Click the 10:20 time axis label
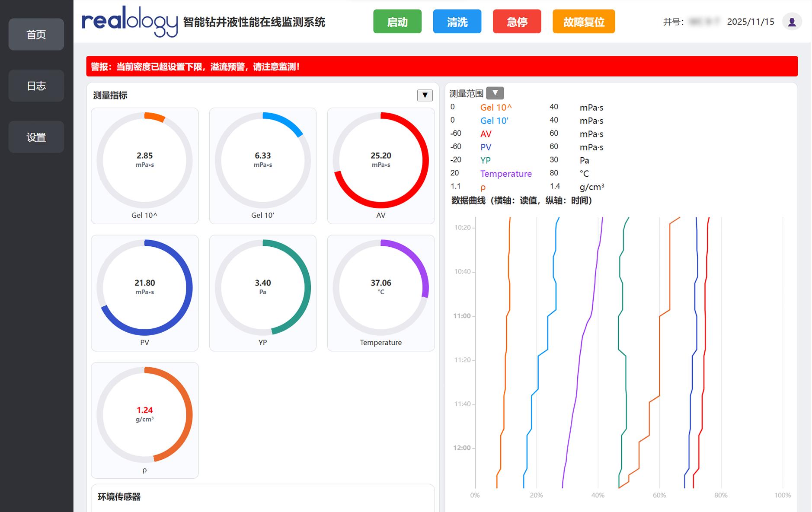The height and width of the screenshot is (512, 812). tap(462, 227)
